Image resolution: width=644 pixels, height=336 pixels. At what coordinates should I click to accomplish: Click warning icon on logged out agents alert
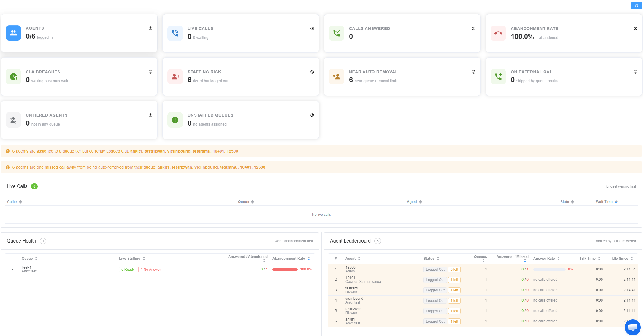[x=8, y=151]
